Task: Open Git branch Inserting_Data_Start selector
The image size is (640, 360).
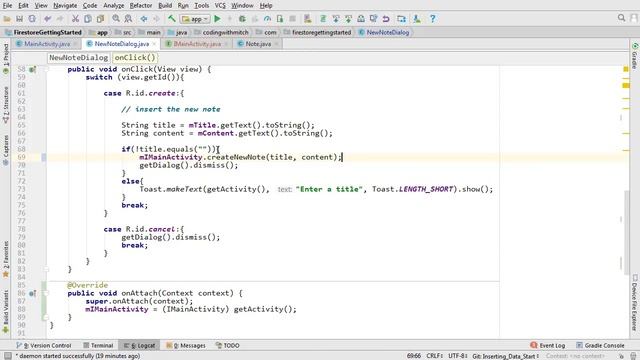Action: pyautogui.click(x=506, y=356)
